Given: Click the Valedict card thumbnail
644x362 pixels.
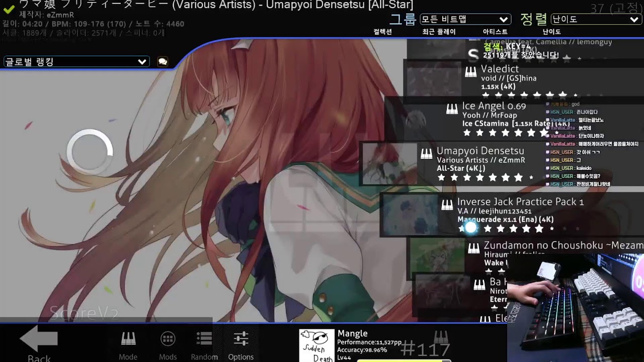Looking at the screenshot, I should point(434,79).
